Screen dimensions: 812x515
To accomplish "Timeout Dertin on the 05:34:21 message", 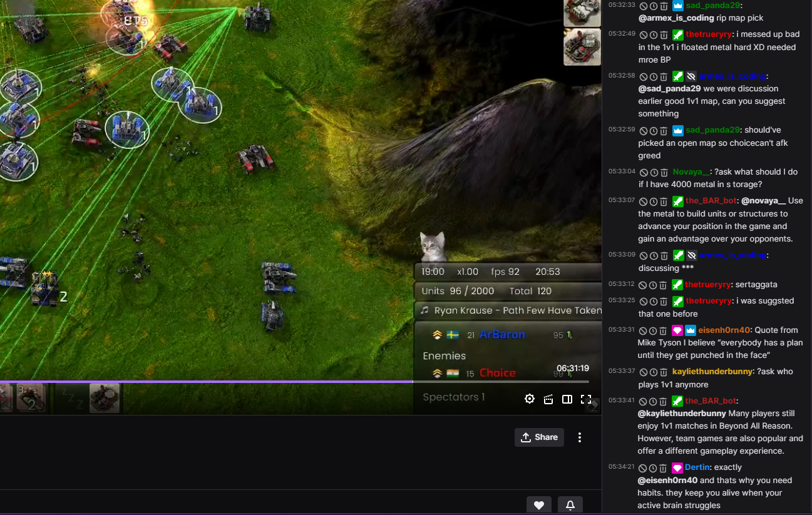I will (654, 468).
